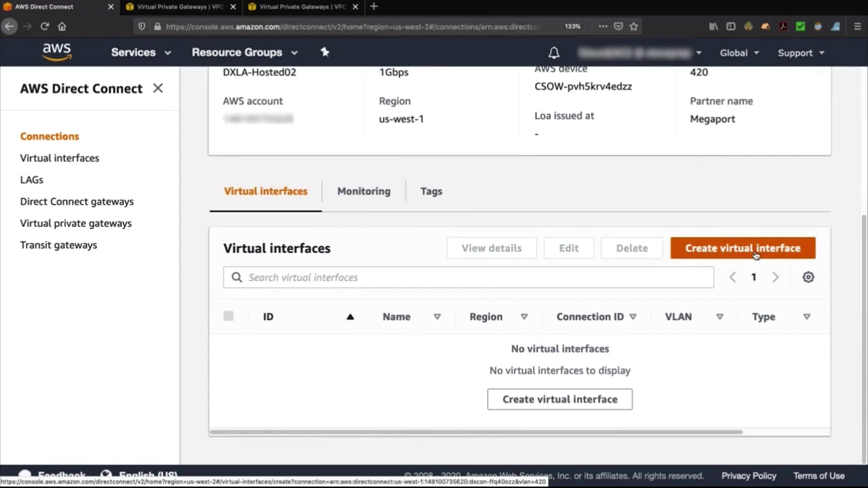The image size is (868, 488).
Task: Go back with the browser back arrow
Action: pyautogui.click(x=9, y=26)
